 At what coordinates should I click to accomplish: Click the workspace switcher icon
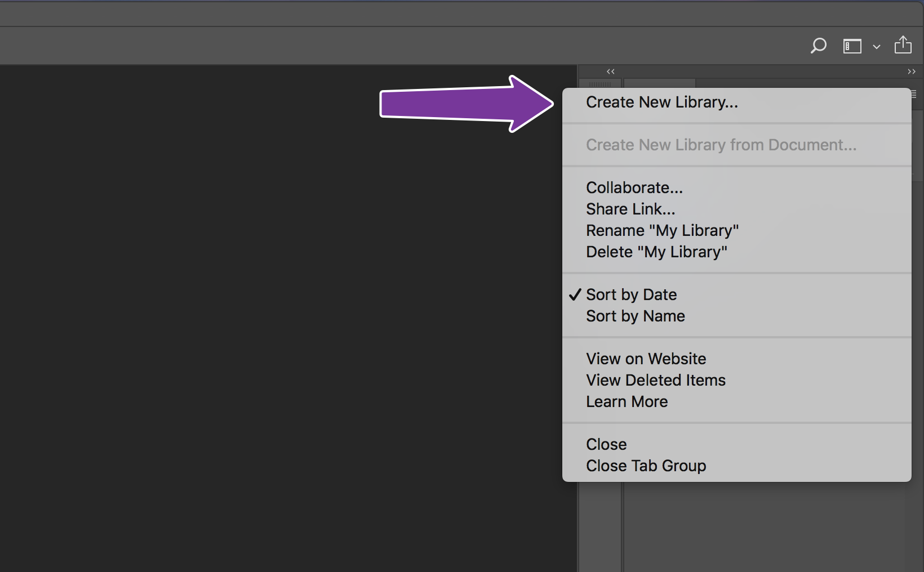852,46
